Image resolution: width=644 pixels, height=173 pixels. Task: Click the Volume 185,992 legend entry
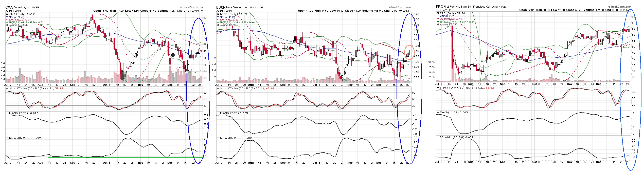tap(227, 25)
